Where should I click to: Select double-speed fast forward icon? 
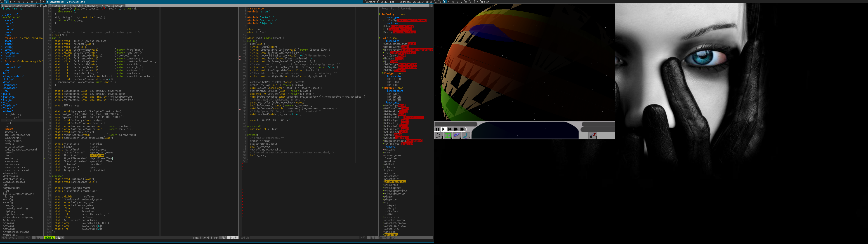click(x=450, y=129)
